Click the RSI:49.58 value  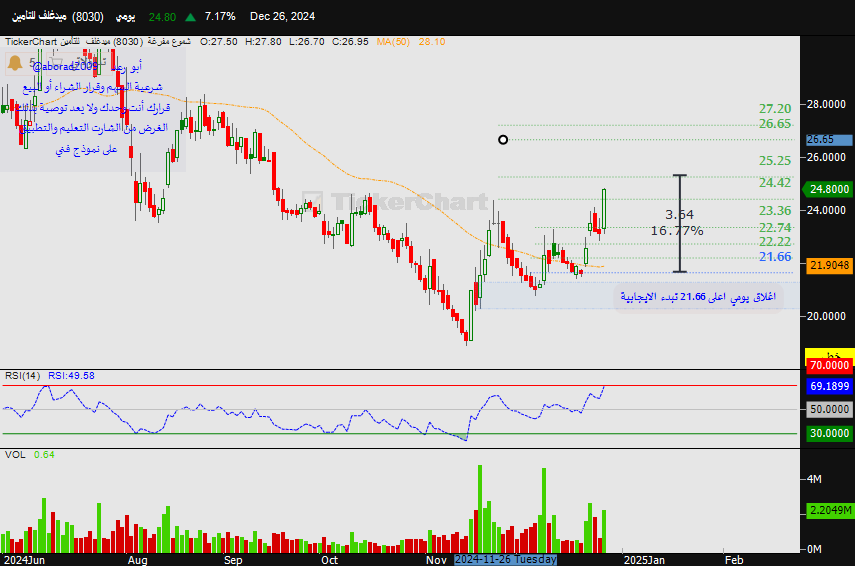click(x=71, y=376)
